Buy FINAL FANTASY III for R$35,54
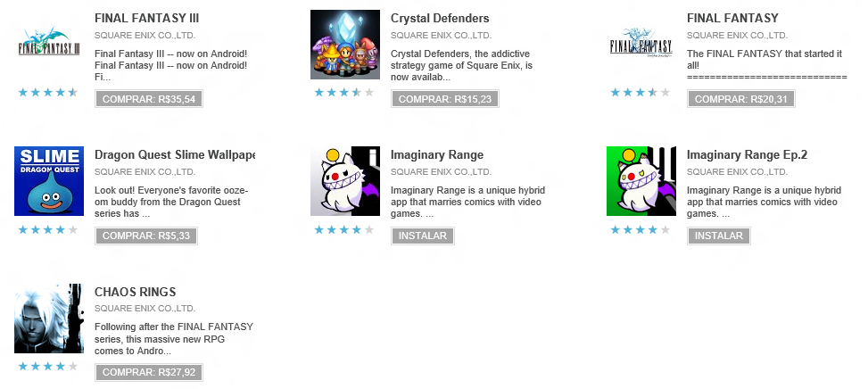Image resolution: width=868 pixels, height=389 pixels. pyautogui.click(x=149, y=99)
